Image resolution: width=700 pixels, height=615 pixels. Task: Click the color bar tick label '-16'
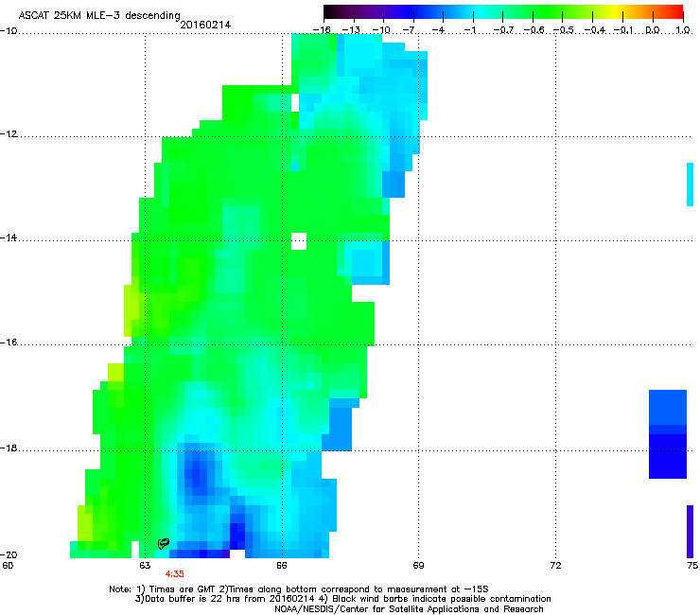[322, 30]
